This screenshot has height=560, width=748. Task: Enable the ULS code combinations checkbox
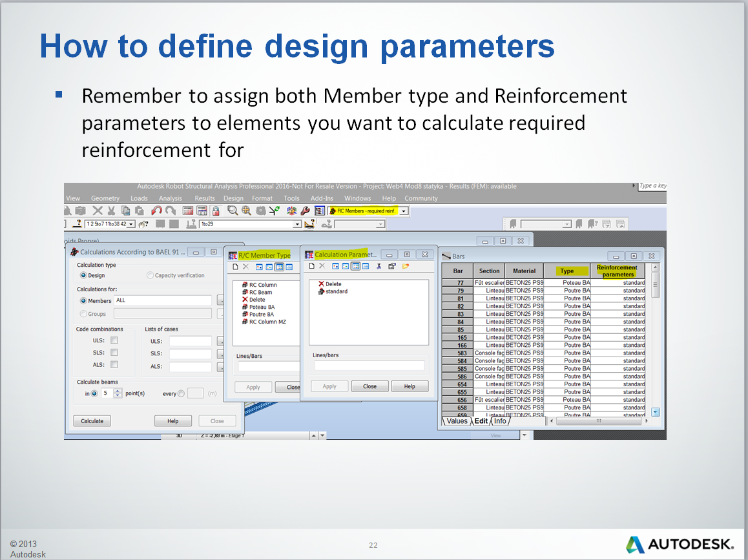114,341
